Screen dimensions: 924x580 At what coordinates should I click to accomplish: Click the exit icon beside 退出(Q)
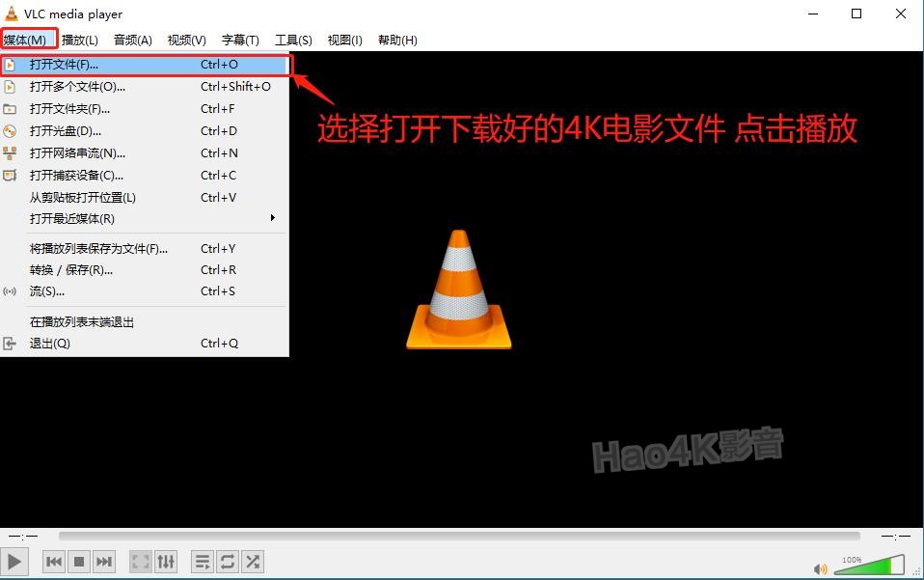(10, 343)
